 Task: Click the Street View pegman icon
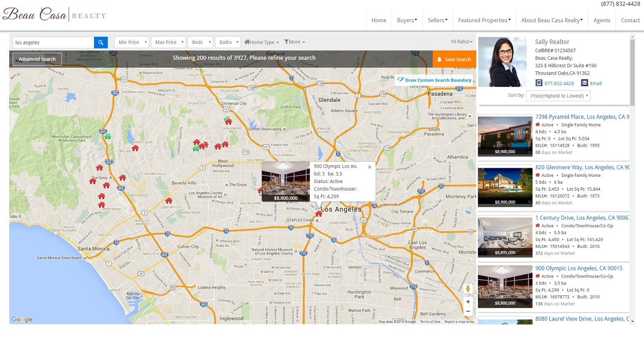468,289
